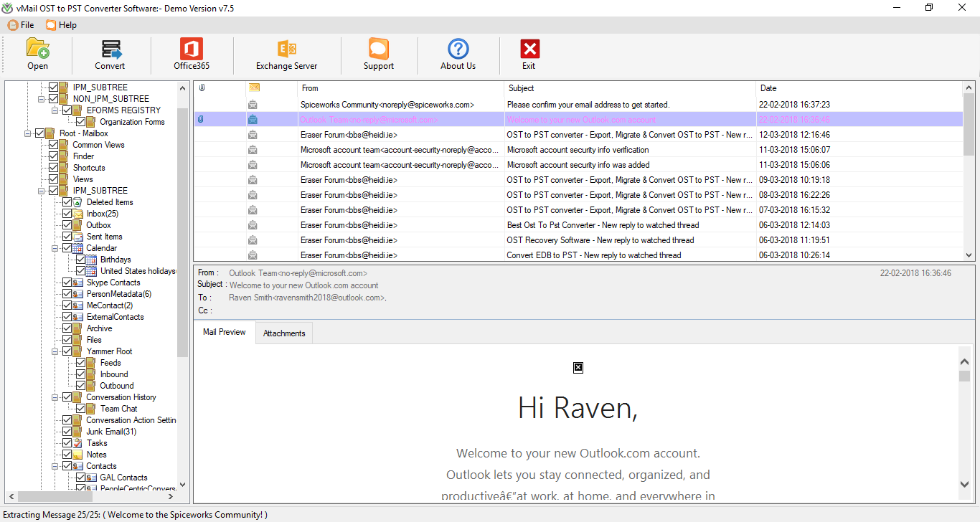This screenshot has width=980, height=522.
Task: Click the Outbox folder icon
Action: click(x=78, y=225)
